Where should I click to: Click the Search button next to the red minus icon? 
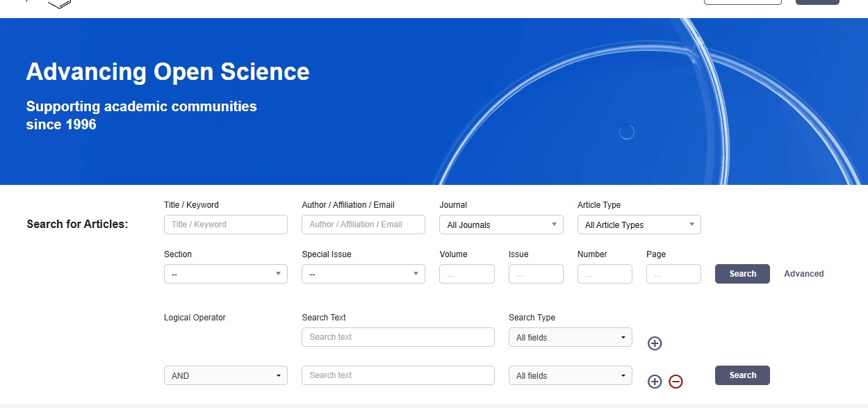742,375
